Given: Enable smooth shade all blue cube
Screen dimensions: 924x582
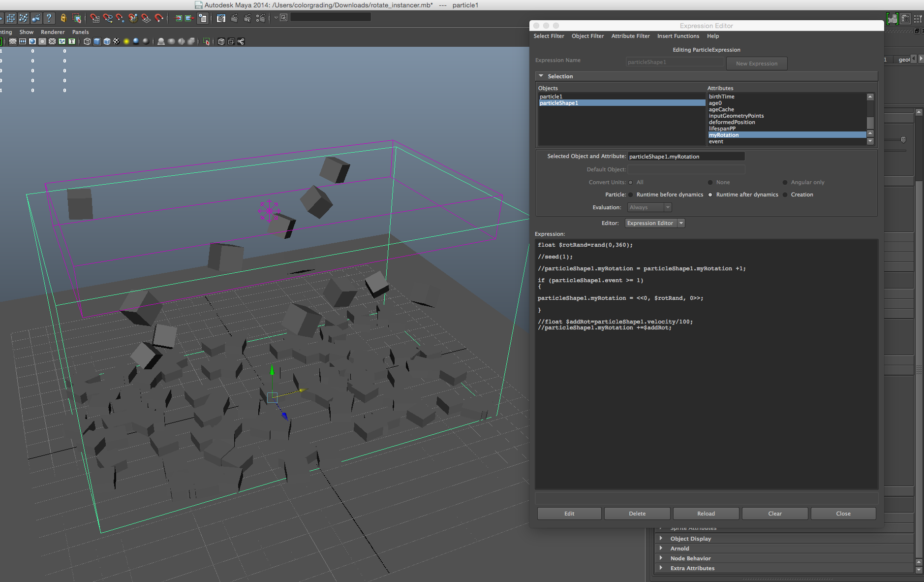Looking at the screenshot, I should click(97, 41).
